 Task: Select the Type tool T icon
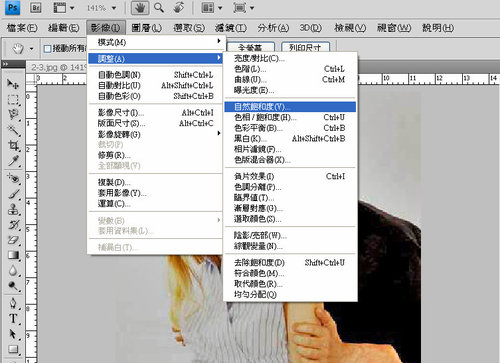13,319
